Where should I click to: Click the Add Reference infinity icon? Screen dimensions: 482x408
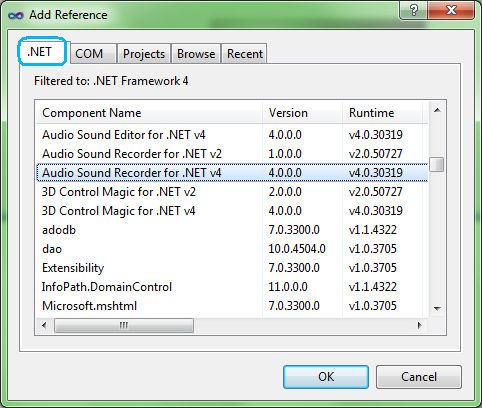[16, 16]
